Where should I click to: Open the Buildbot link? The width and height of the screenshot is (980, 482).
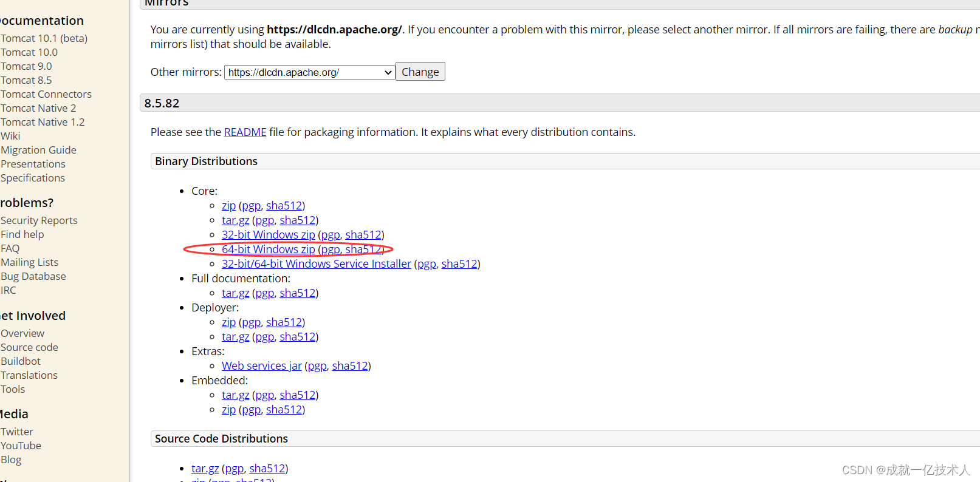click(21, 361)
